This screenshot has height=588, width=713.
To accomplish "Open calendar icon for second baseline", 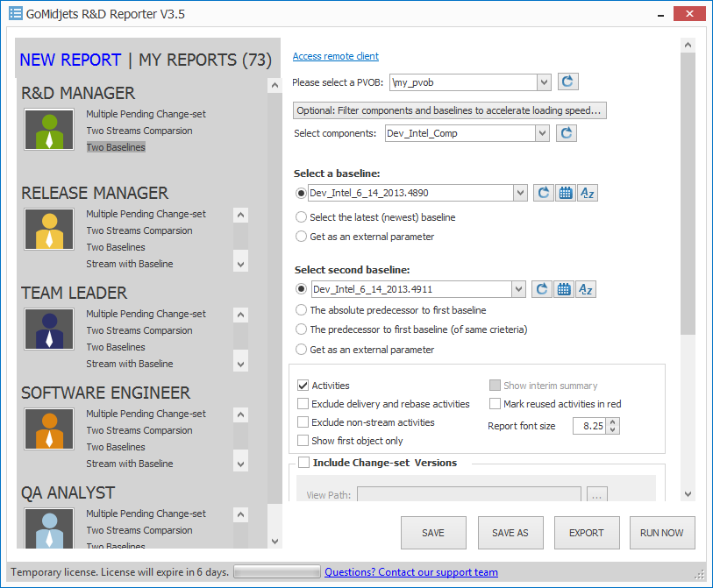I will tap(564, 289).
